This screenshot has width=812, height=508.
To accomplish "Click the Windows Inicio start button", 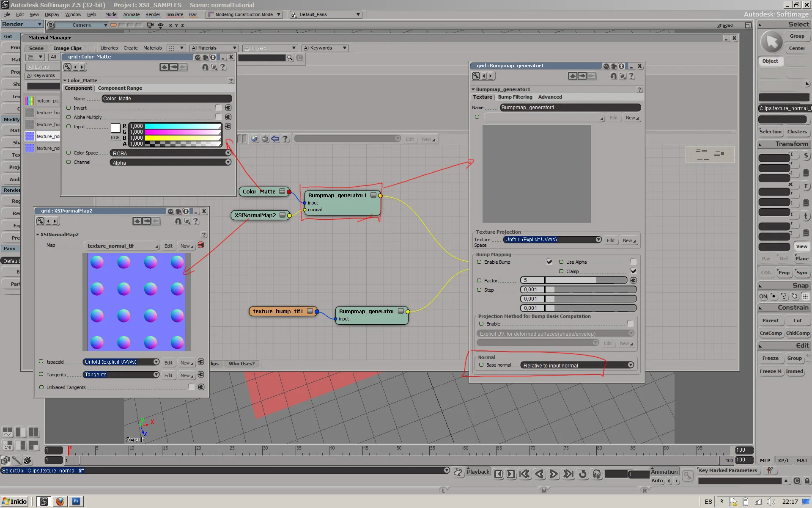I will (x=15, y=502).
